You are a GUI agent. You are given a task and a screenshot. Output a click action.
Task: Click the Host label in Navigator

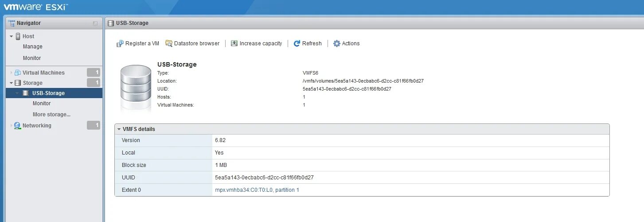(x=28, y=36)
